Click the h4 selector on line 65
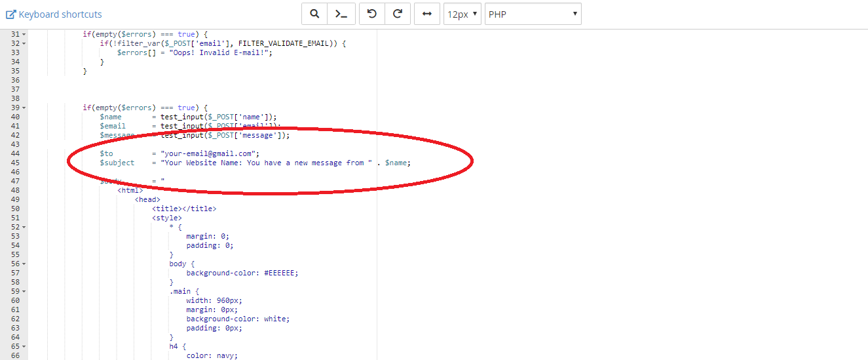This screenshot has height=360, width=868. coord(173,346)
